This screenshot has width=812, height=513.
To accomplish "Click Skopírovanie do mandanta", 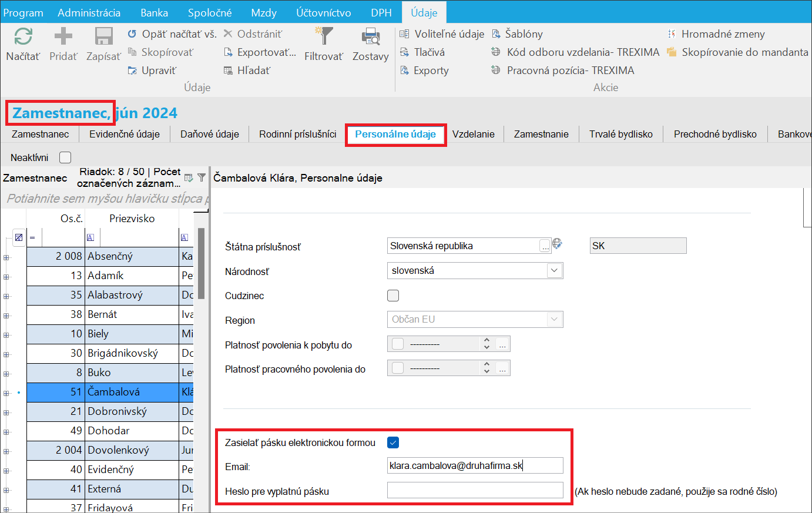I will 737,52.
